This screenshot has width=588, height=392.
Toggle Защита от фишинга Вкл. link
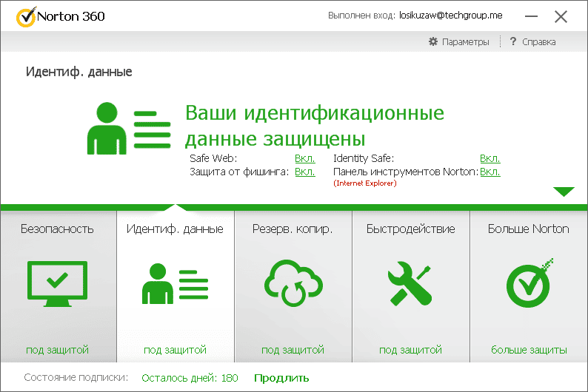304,172
